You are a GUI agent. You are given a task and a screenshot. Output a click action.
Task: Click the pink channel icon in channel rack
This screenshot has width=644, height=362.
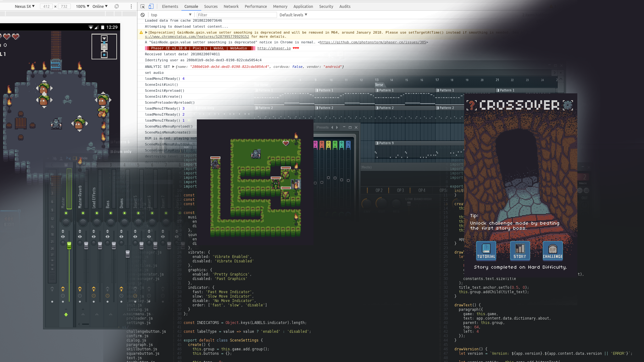pos(315,145)
